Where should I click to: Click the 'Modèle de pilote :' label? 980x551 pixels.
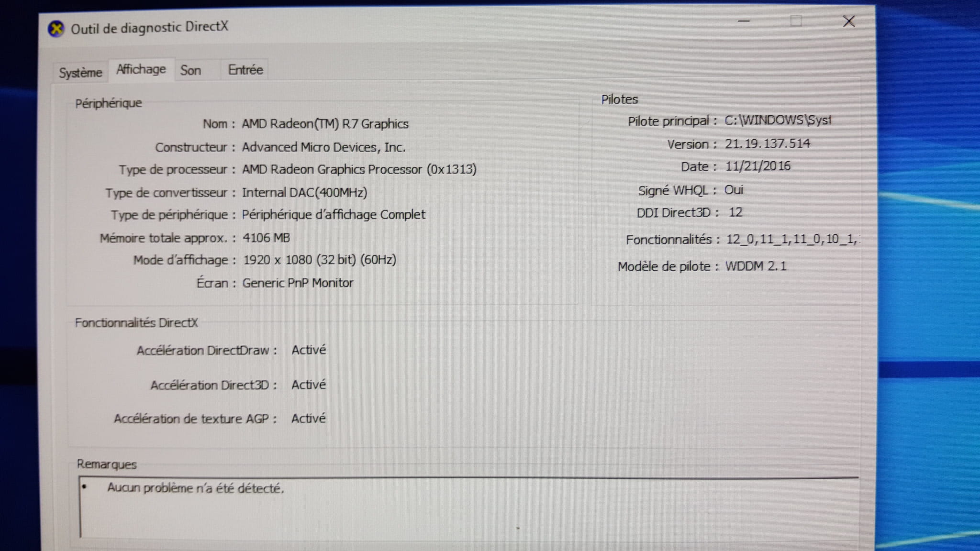[668, 266]
